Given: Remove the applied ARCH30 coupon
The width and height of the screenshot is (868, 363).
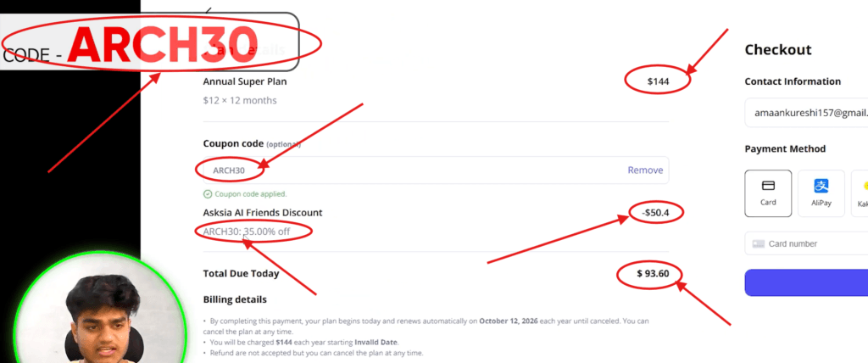Looking at the screenshot, I should click(x=645, y=170).
